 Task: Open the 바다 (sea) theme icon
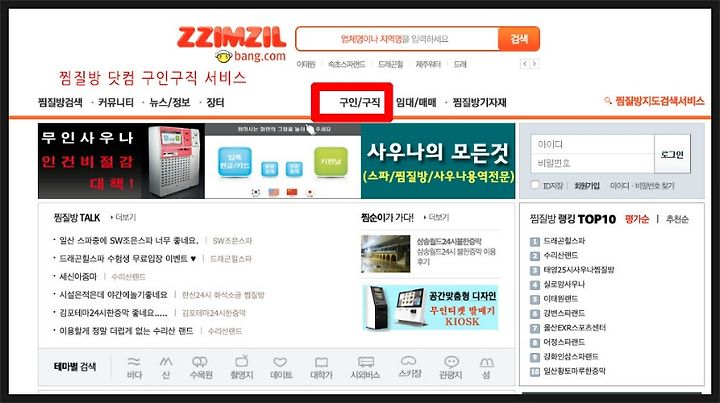(134, 367)
